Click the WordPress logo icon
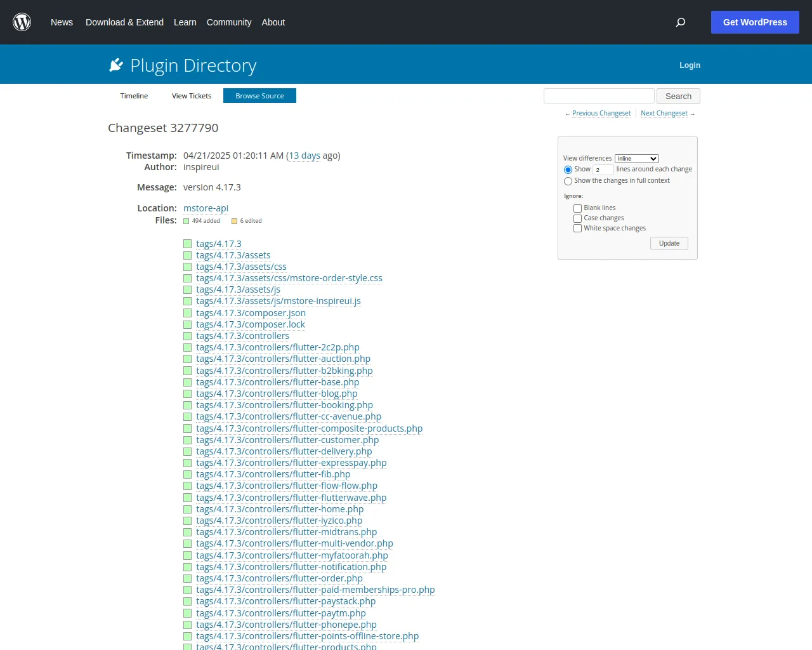Viewport: 812px width, 650px height. (x=22, y=22)
